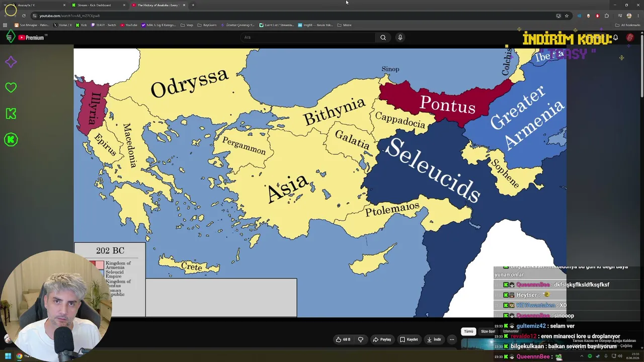Open Ücretsiz Çevrimiçi bookmark

pos(237,25)
